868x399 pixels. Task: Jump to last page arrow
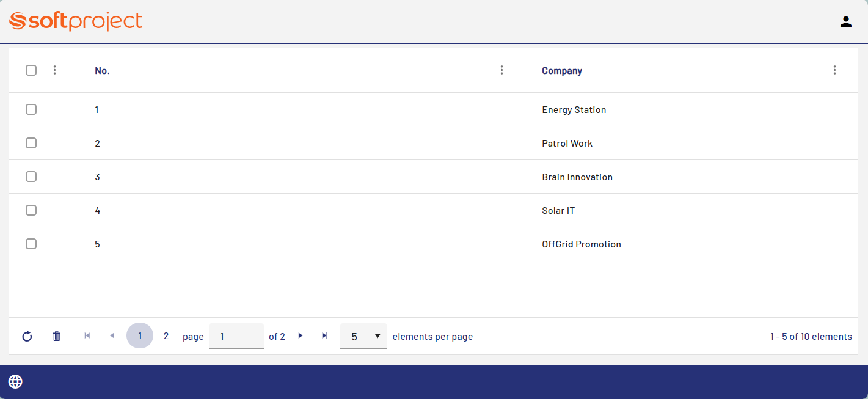click(325, 335)
